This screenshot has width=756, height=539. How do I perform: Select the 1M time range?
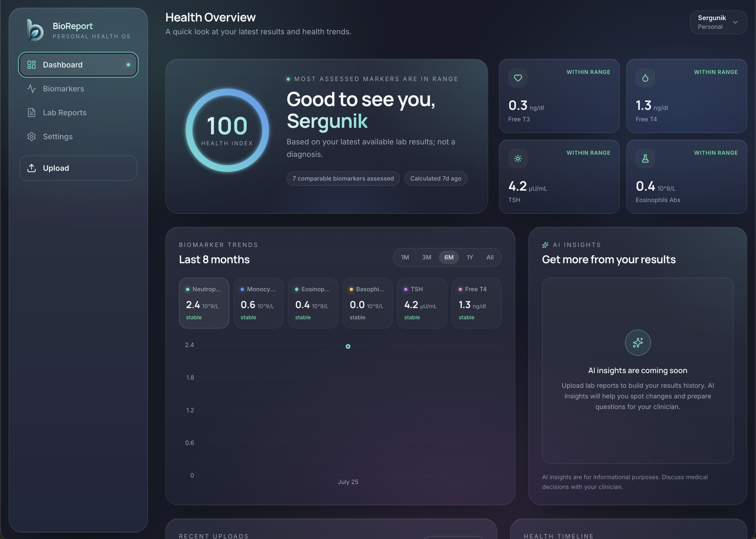(x=405, y=257)
